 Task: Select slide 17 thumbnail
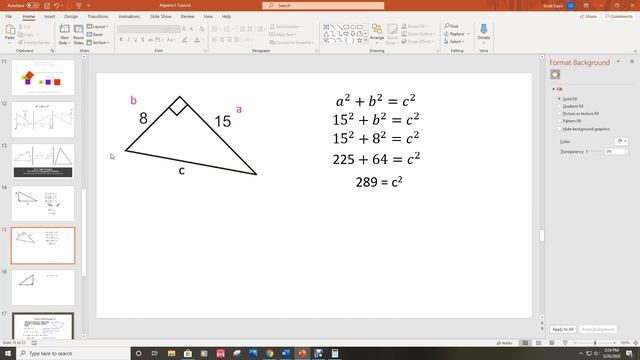[x=43, y=326]
